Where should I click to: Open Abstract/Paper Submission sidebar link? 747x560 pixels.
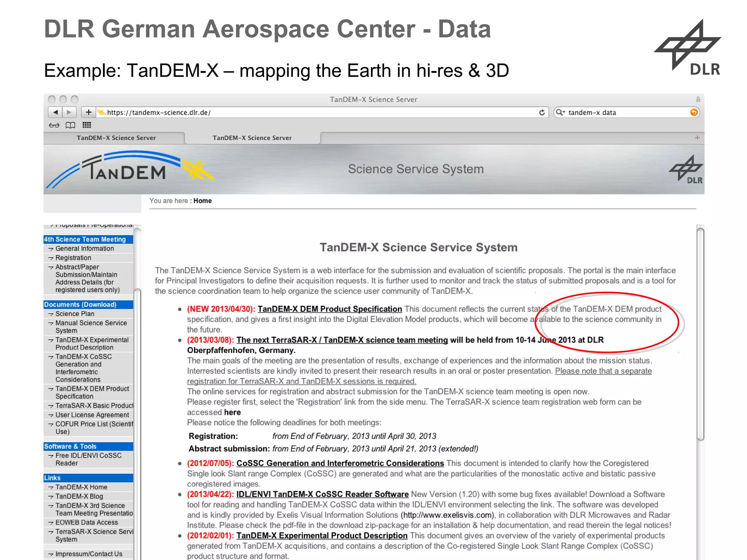tap(88, 279)
